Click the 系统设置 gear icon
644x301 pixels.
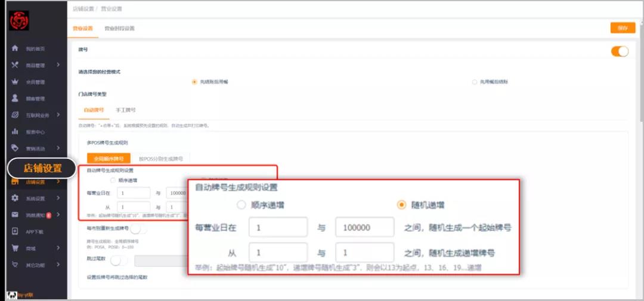point(16,198)
